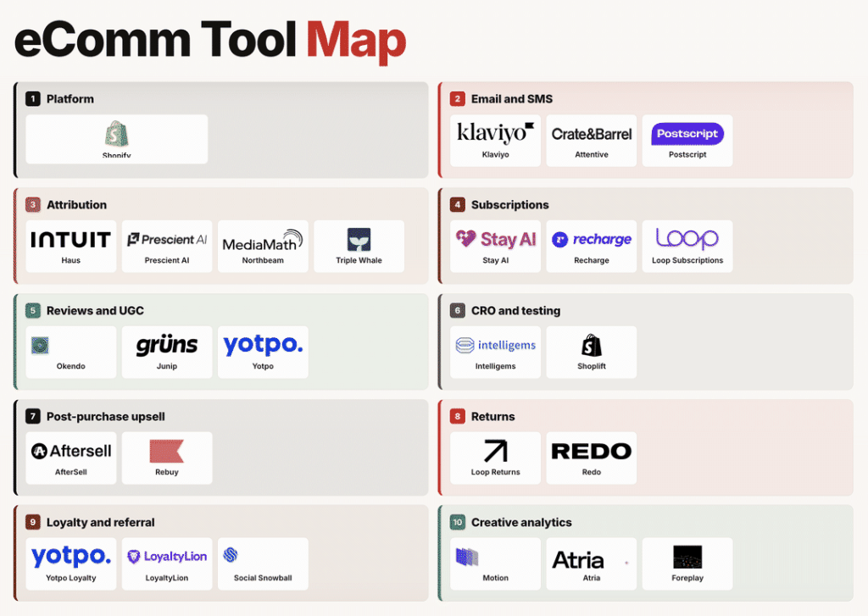Select the Loop Returns arrow icon
Screen dimensions: 868x616
[x=495, y=451]
